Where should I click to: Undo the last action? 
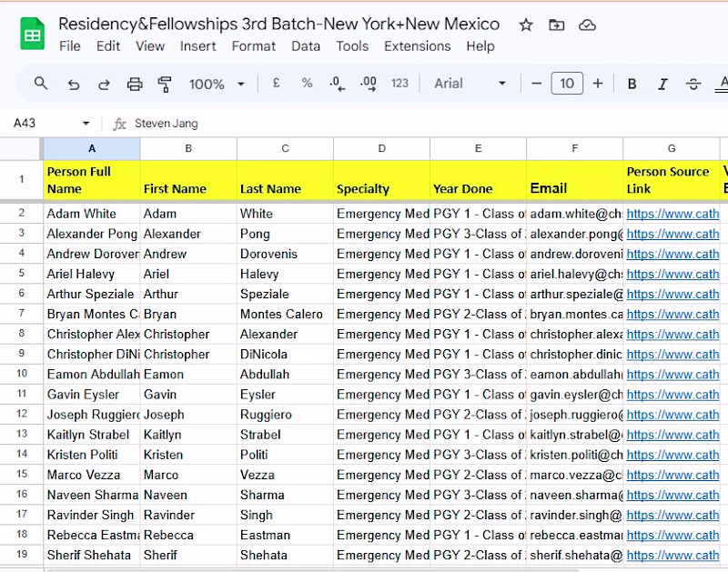click(x=74, y=84)
